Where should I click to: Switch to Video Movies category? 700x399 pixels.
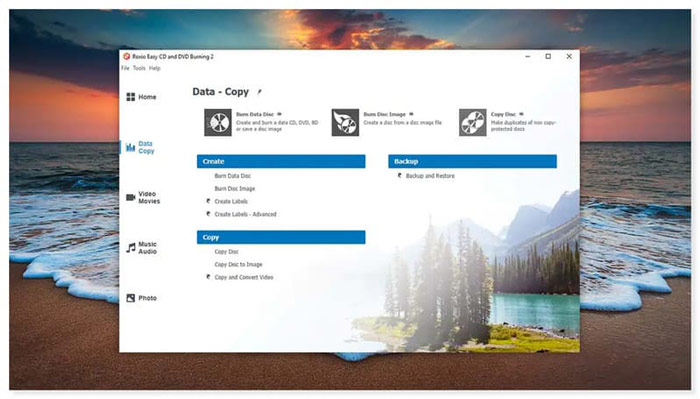pyautogui.click(x=143, y=197)
